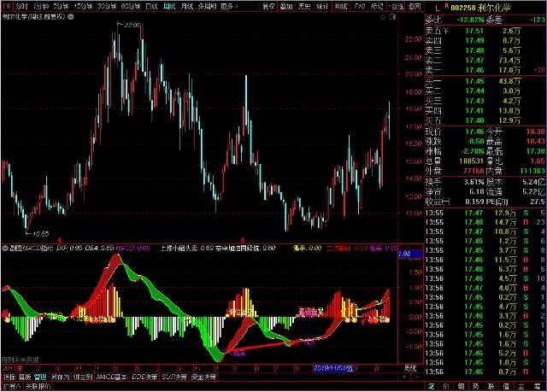Viewport: 547px width, 392px height.
Task: Switch to the 日线 daily chart tab
Action: pos(151,6)
